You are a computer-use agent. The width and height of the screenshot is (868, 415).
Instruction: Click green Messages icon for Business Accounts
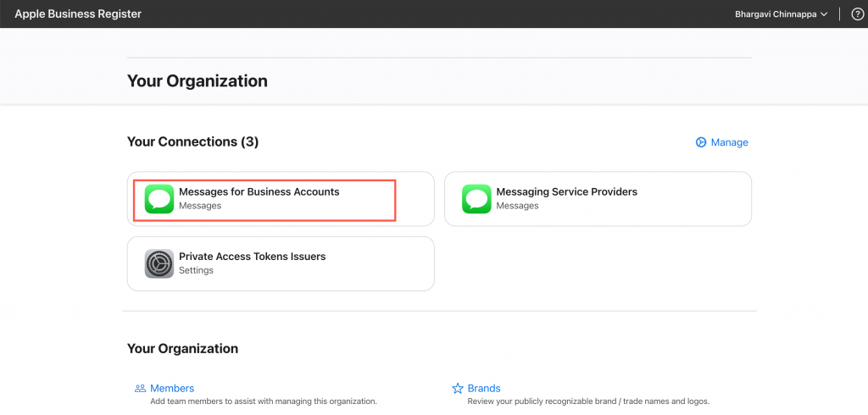(159, 199)
